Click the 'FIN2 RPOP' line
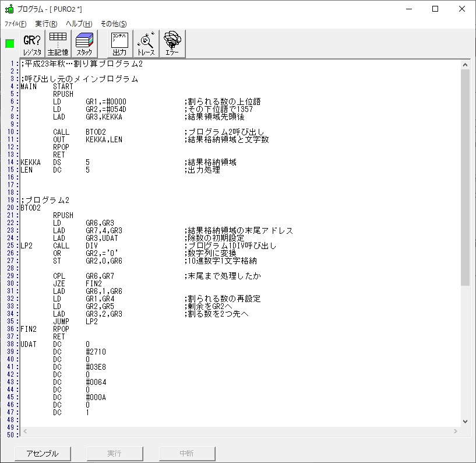476x463 pixels. tap(45, 329)
